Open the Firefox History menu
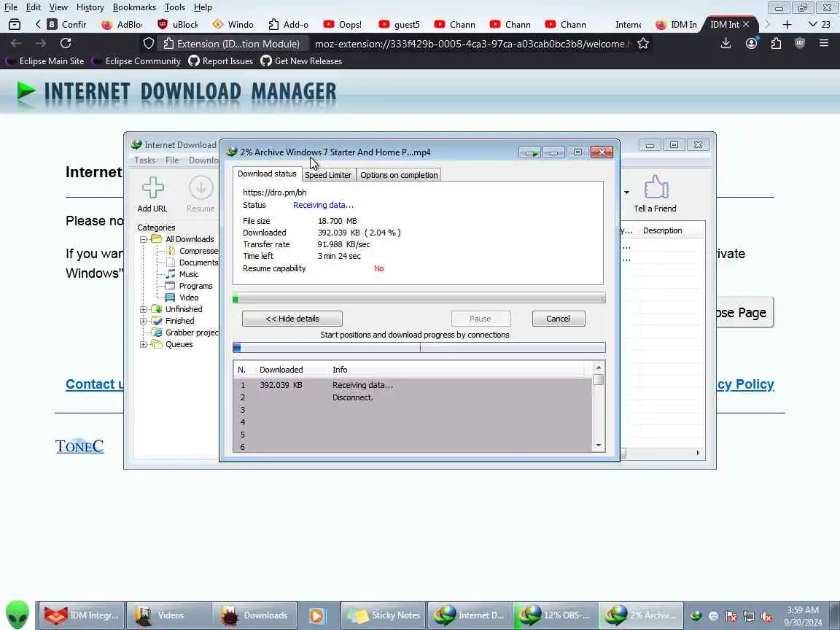This screenshot has width=840, height=630. click(x=90, y=7)
